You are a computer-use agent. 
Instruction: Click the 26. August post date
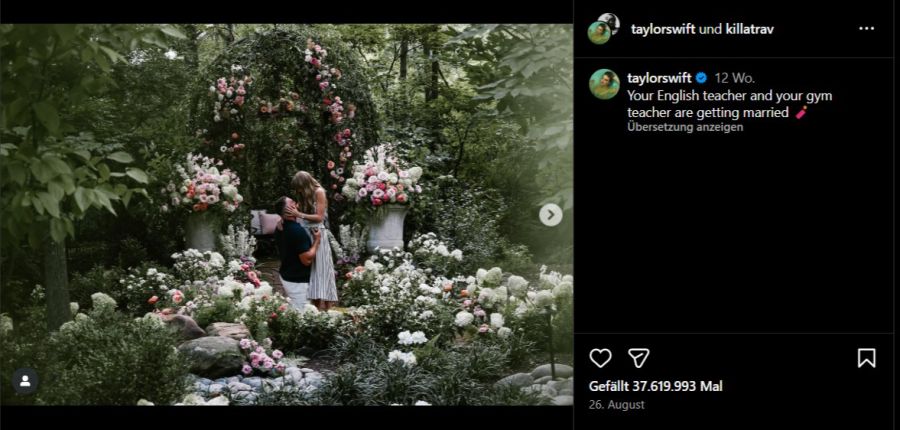[x=616, y=405]
